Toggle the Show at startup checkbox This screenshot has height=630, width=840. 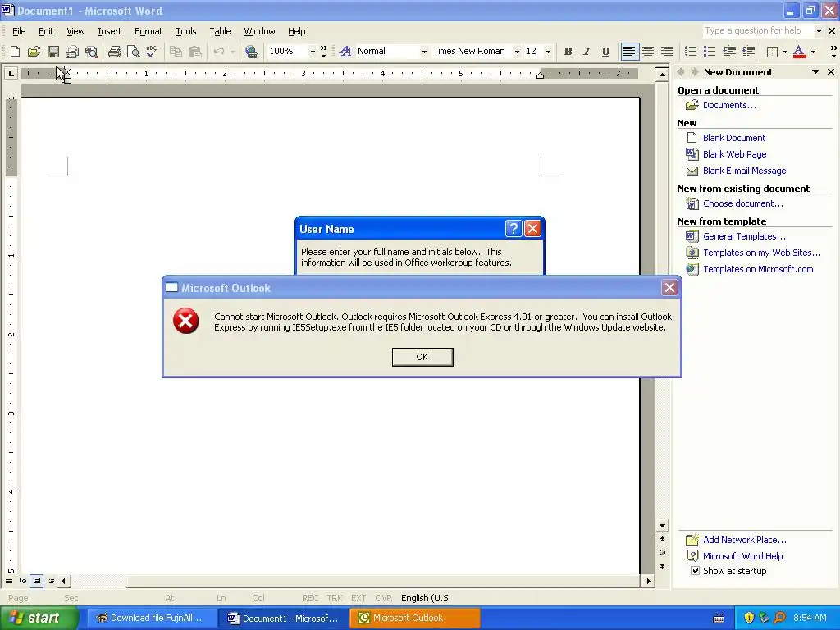(x=695, y=571)
